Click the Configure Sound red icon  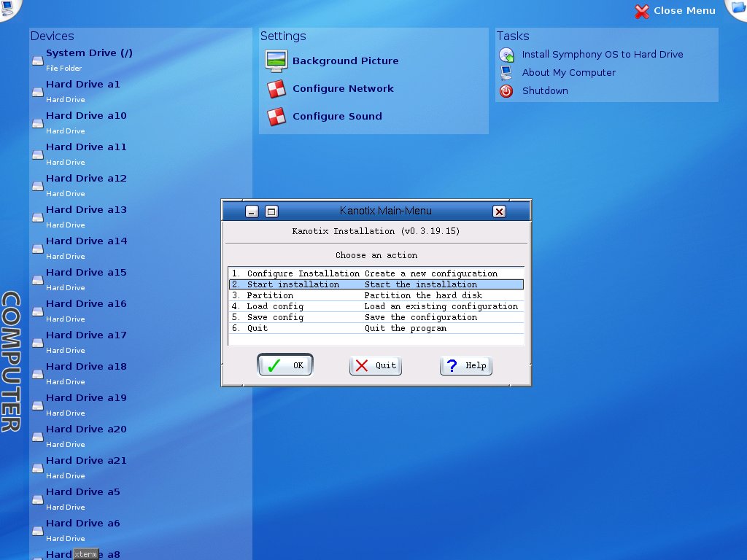[276, 116]
